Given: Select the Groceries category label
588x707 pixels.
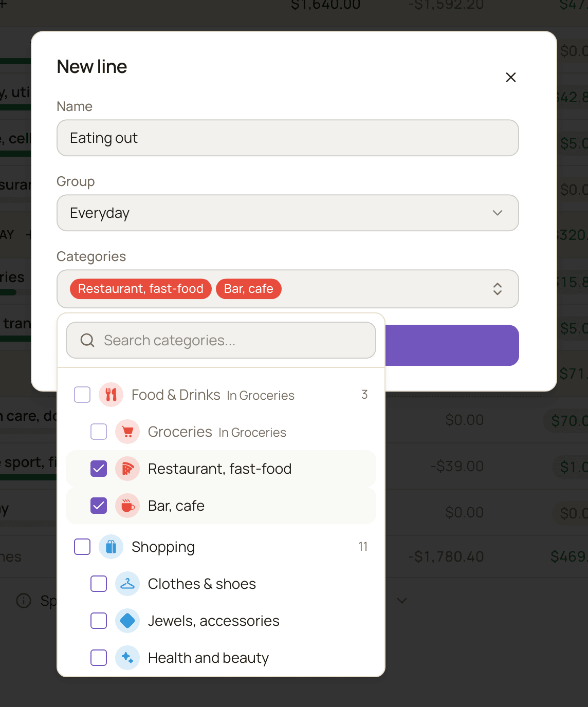Looking at the screenshot, I should click(x=180, y=432).
